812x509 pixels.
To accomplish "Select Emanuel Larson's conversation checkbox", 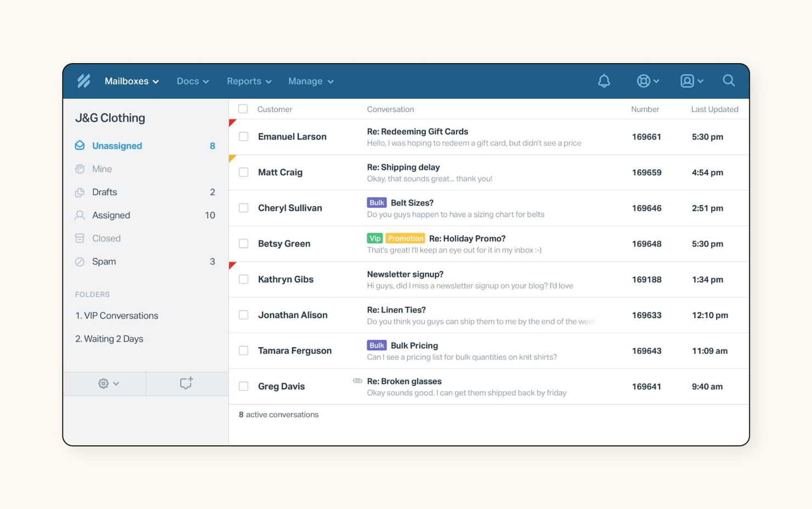I will (243, 136).
